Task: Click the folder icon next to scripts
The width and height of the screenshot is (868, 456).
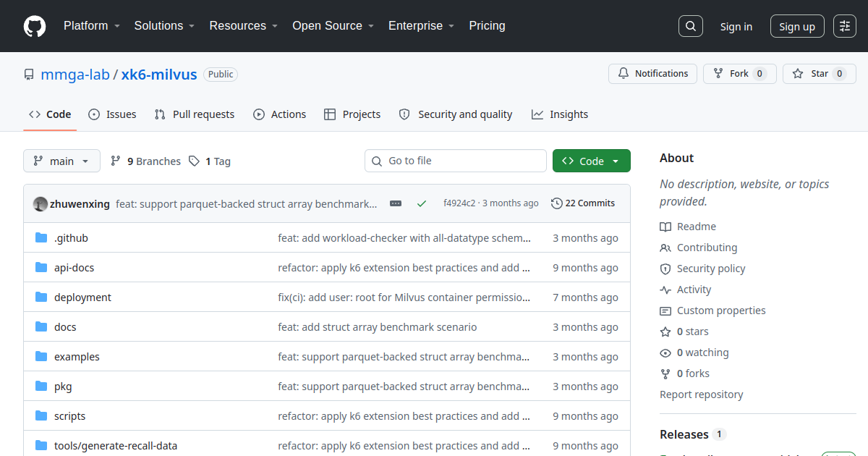Action: [x=41, y=416]
